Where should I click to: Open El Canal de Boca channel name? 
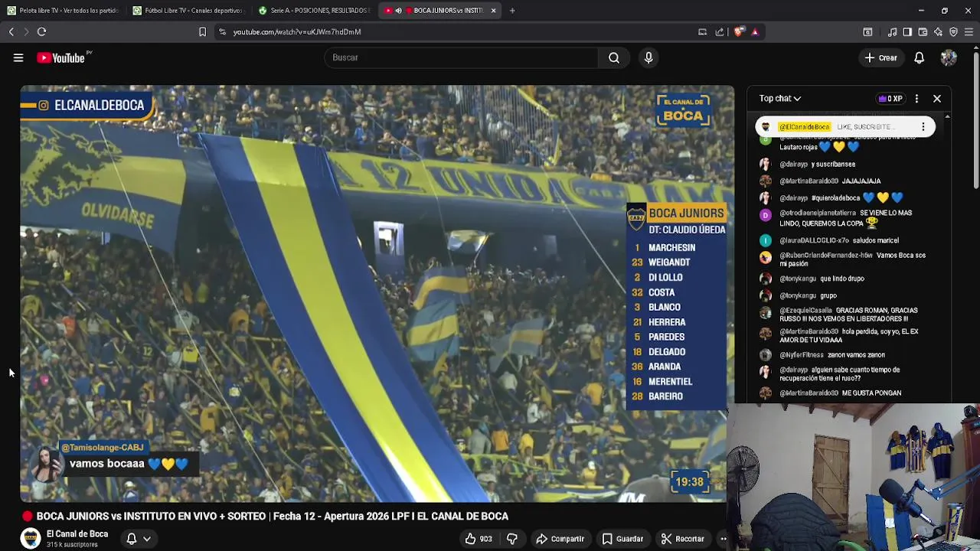pyautogui.click(x=77, y=534)
